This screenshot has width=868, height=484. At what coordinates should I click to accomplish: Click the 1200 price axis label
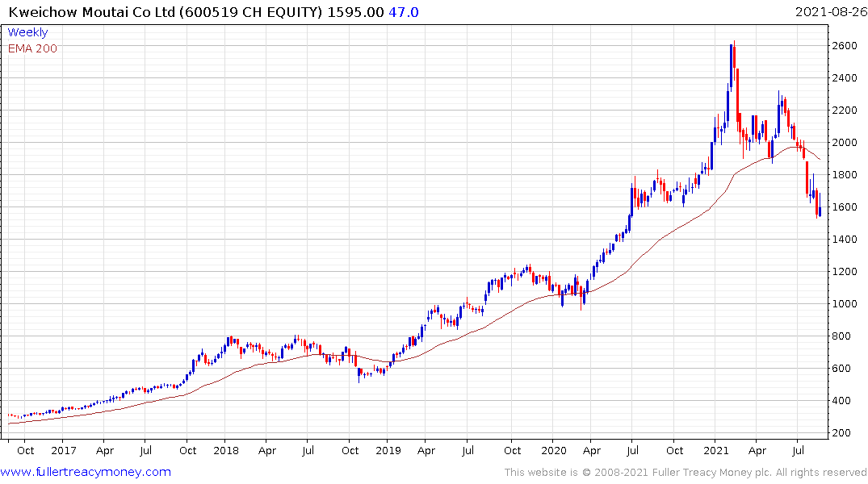845,272
